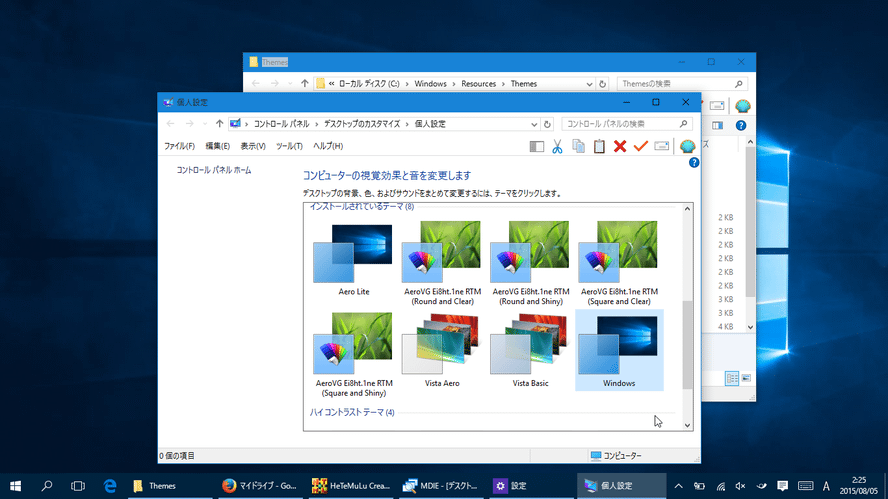Show hidden tray icons
This screenshot has height=499, width=888.
(678, 486)
